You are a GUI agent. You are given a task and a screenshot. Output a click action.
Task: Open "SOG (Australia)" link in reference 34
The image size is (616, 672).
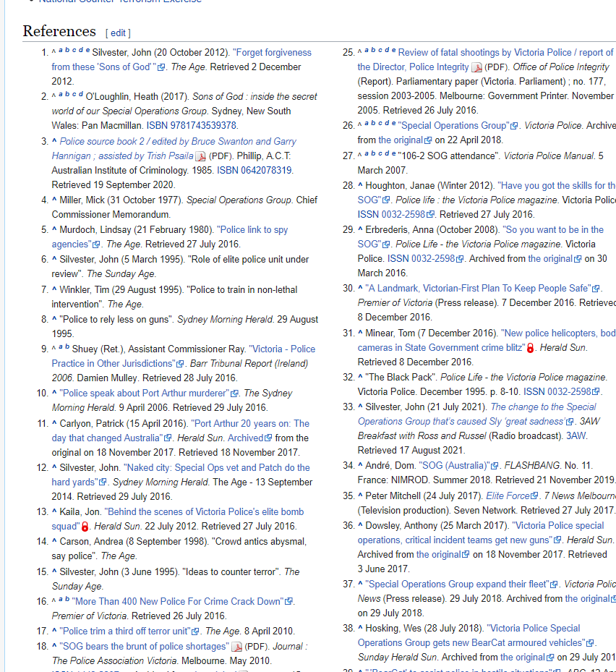pos(455,465)
